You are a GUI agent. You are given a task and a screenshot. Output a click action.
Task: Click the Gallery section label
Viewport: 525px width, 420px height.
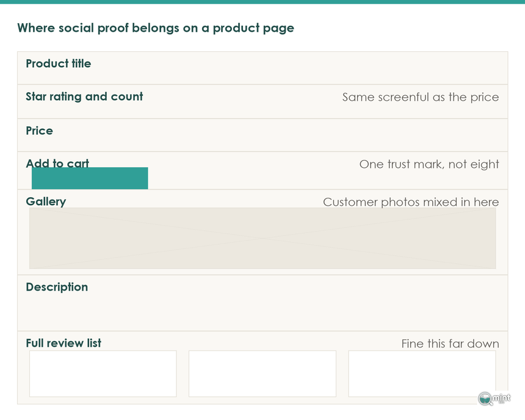(x=46, y=201)
